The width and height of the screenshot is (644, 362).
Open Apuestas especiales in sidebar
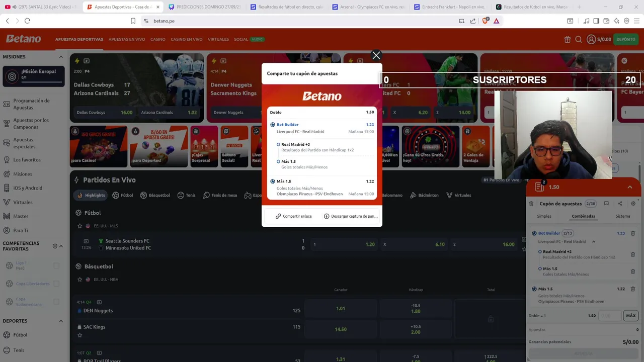[x=24, y=143]
